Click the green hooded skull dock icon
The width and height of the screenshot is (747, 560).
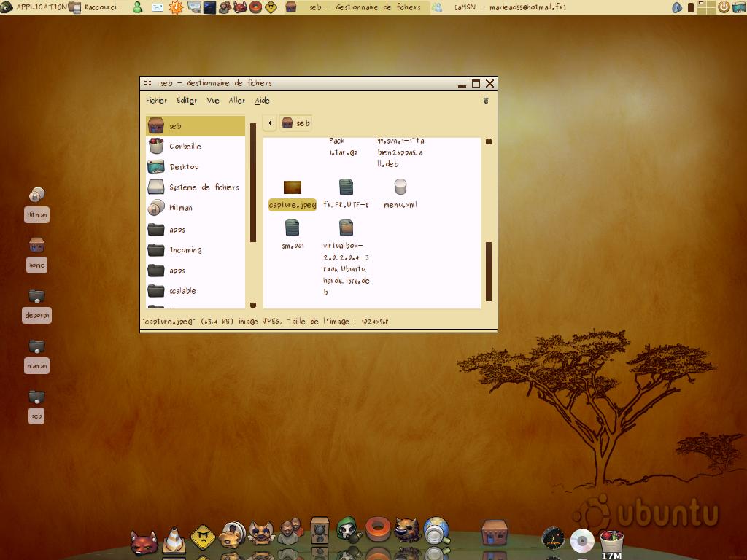(x=348, y=529)
